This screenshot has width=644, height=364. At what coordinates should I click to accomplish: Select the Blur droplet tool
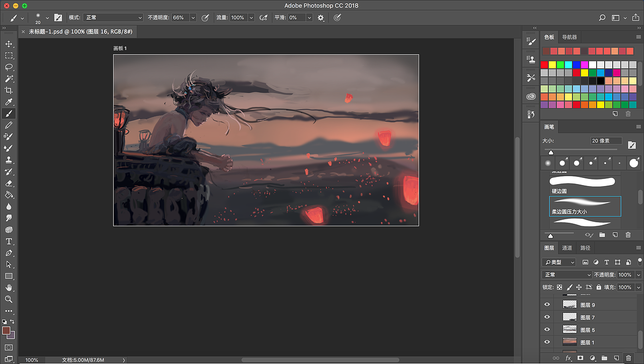point(9,207)
